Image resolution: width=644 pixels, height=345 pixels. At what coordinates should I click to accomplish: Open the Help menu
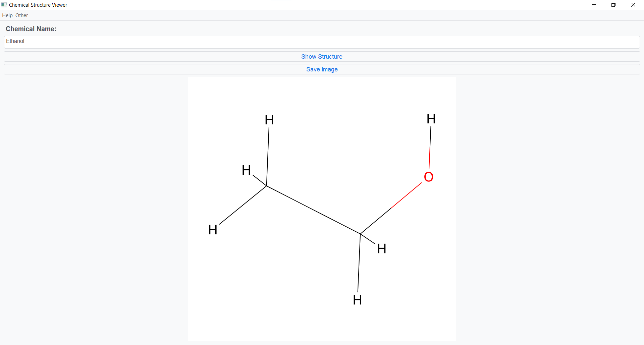[x=7, y=15]
